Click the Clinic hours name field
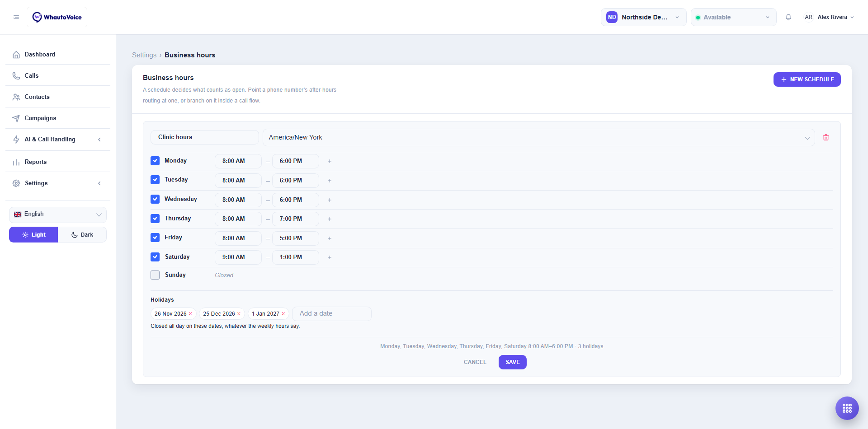The height and width of the screenshot is (429, 868). (x=205, y=137)
